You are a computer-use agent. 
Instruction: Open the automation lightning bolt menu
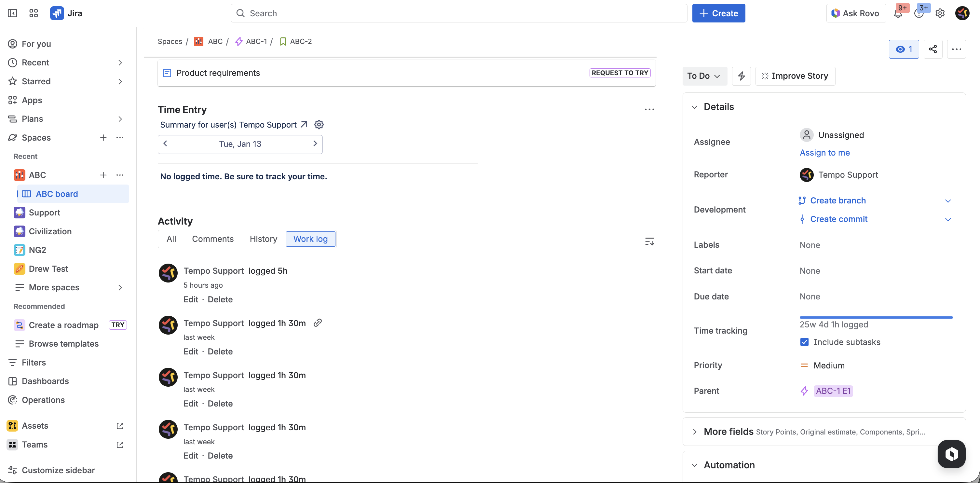click(x=742, y=76)
